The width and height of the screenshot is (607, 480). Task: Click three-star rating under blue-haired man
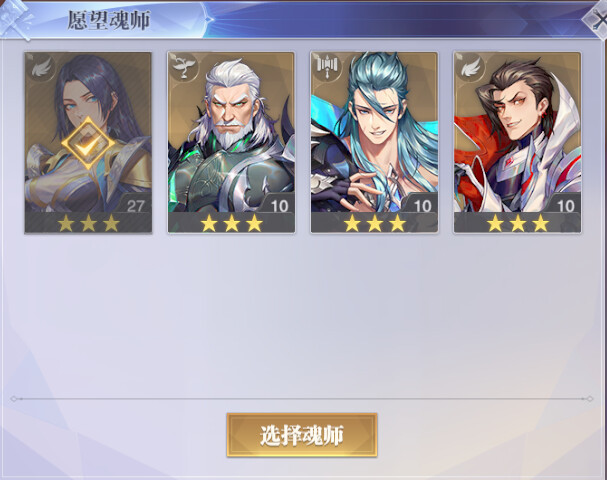375,223
